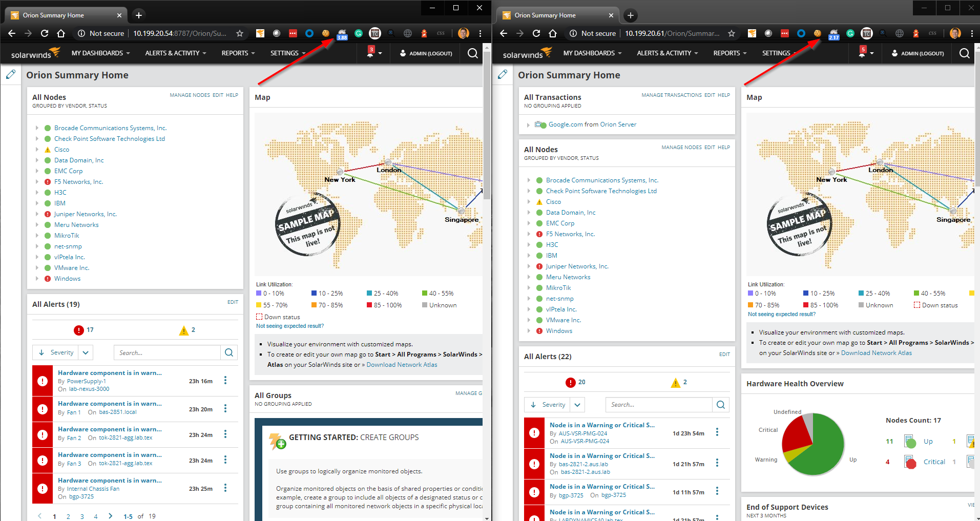Click the Singapore node on right map
The image size is (980, 521).
pos(953,211)
